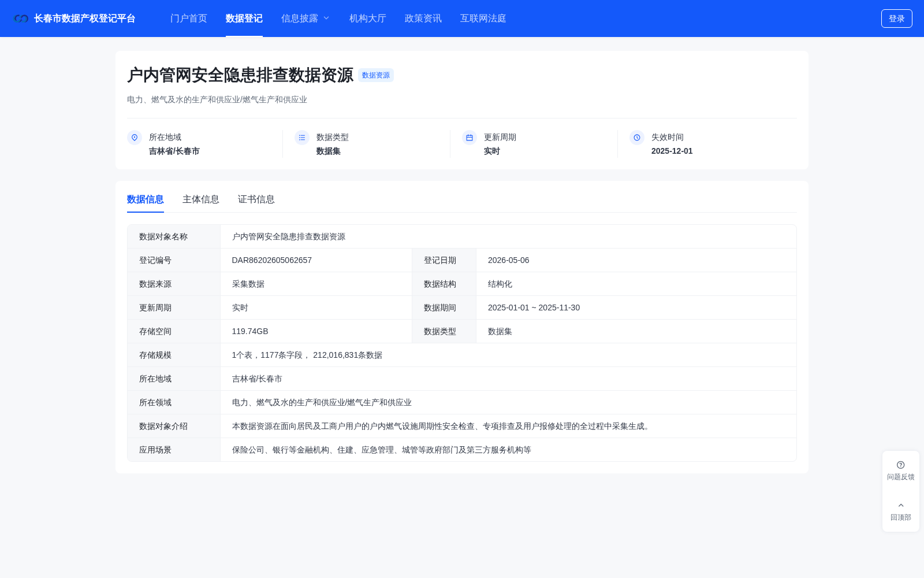Click the 结构化 cell

tap(500, 284)
